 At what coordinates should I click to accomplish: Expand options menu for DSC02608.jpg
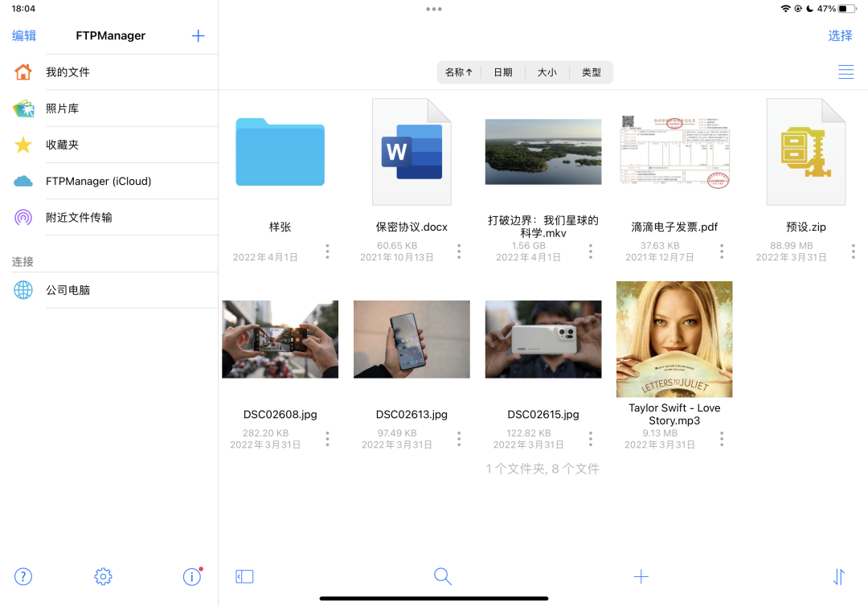(x=327, y=439)
